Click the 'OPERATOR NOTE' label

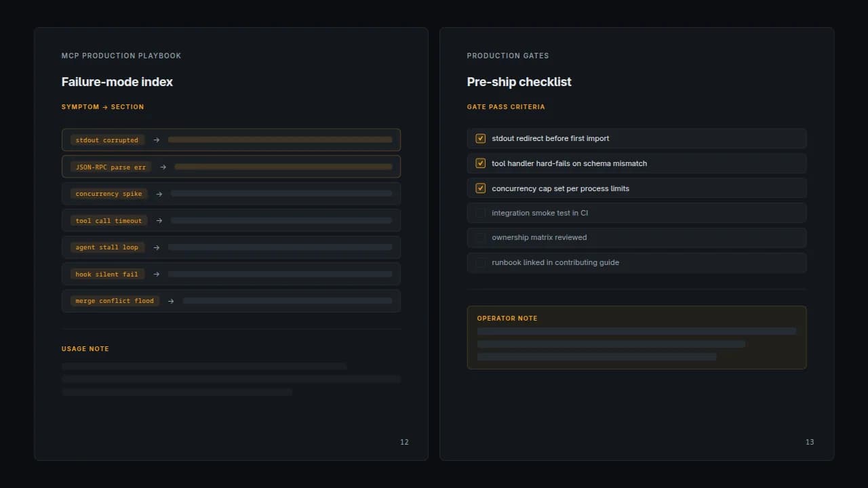coord(507,319)
